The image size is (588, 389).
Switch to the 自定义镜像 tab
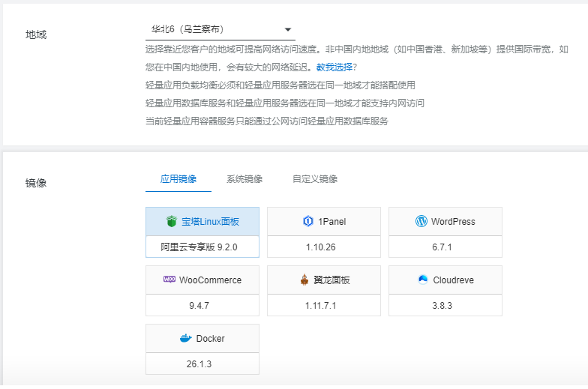[315, 179]
